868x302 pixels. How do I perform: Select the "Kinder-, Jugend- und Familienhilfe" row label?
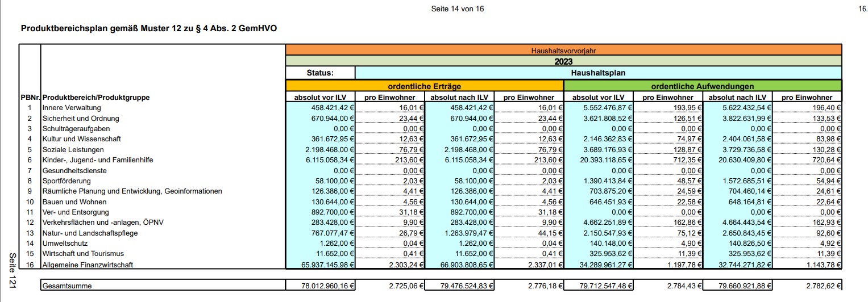pyautogui.click(x=98, y=160)
